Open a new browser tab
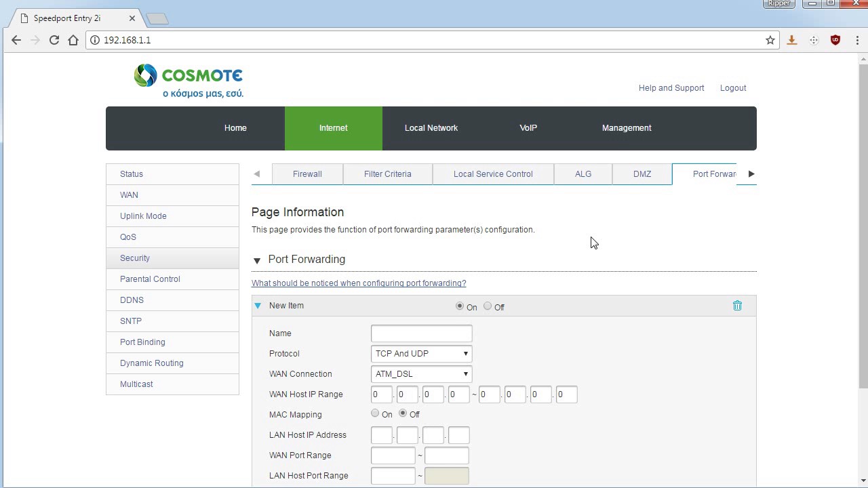868x488 pixels. coord(157,19)
